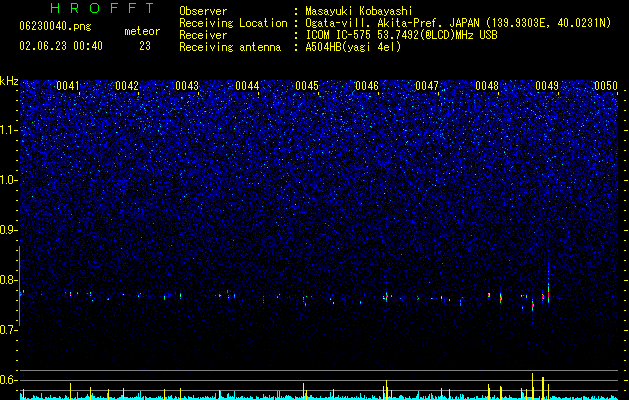Click the 0041 time marker
This screenshot has width=629, height=400.
click(68, 86)
